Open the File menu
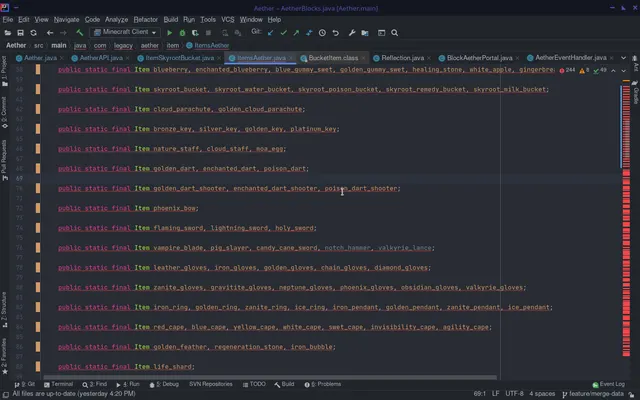Viewport: 640px width, 400px height. (x=8, y=19)
